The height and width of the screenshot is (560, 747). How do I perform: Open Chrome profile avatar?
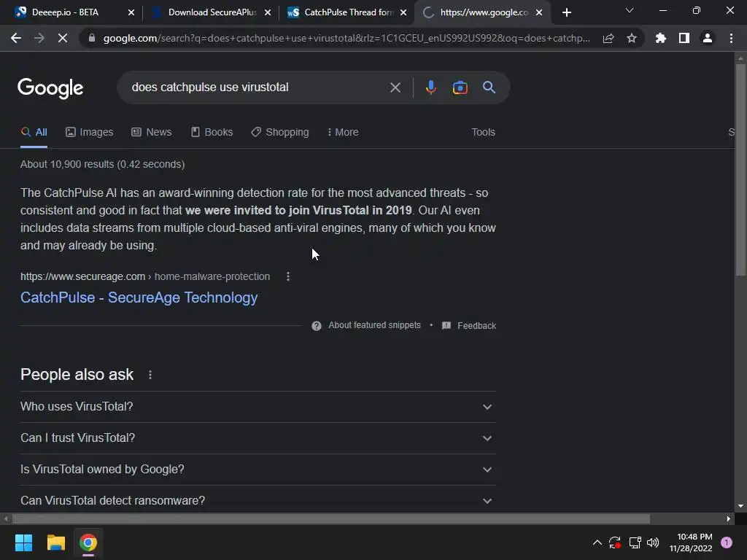click(x=708, y=38)
